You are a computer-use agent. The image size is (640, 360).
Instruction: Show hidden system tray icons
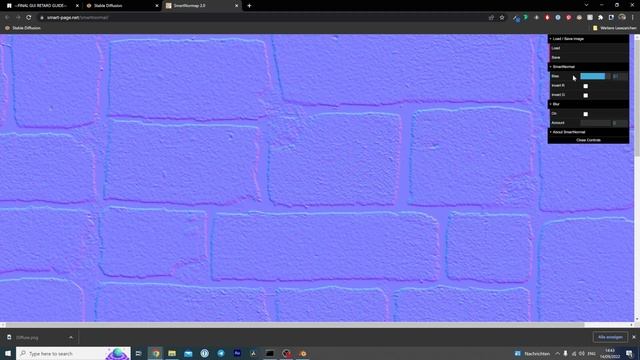[557, 353]
